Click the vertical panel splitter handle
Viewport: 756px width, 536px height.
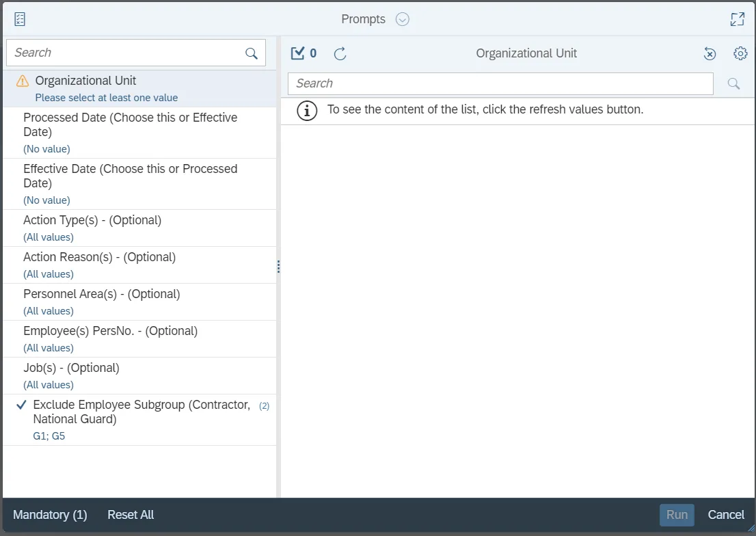pos(278,267)
